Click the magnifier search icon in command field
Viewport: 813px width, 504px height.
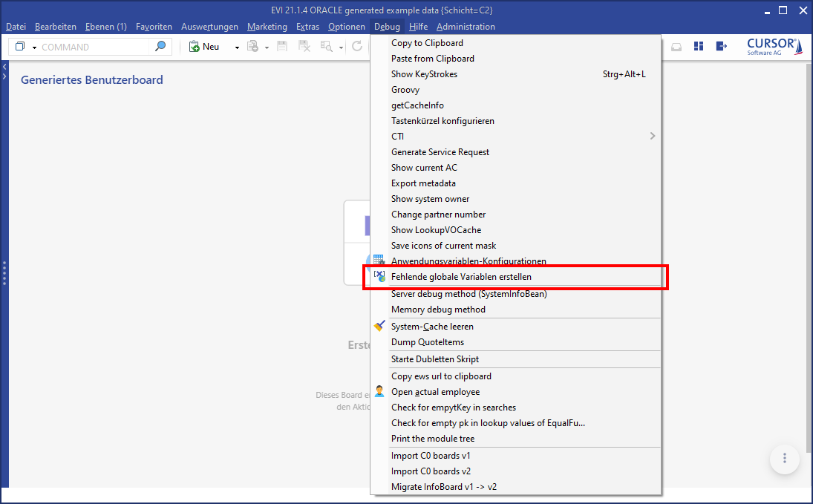pos(160,47)
